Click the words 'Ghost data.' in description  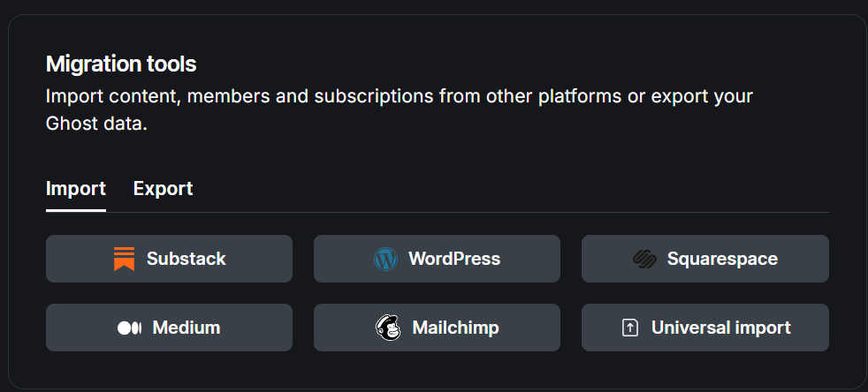96,124
